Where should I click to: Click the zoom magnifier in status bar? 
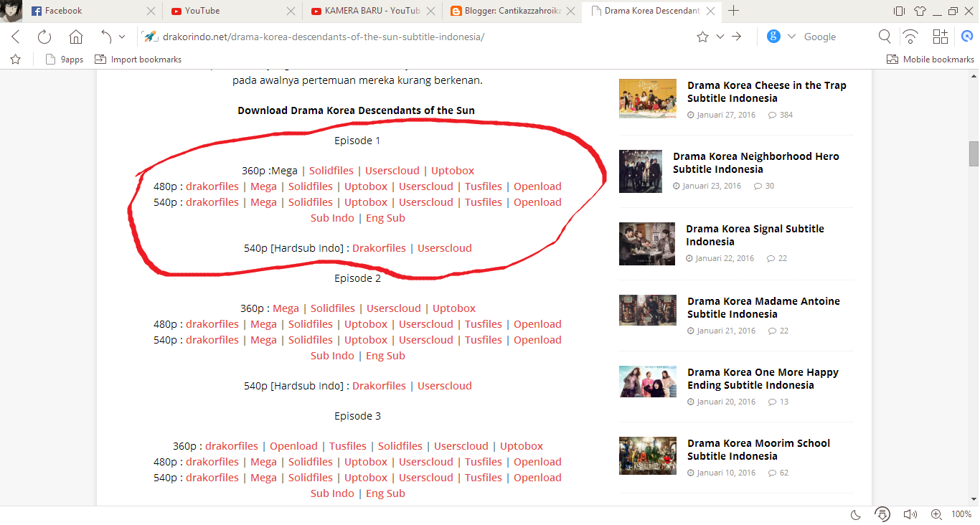click(x=936, y=514)
